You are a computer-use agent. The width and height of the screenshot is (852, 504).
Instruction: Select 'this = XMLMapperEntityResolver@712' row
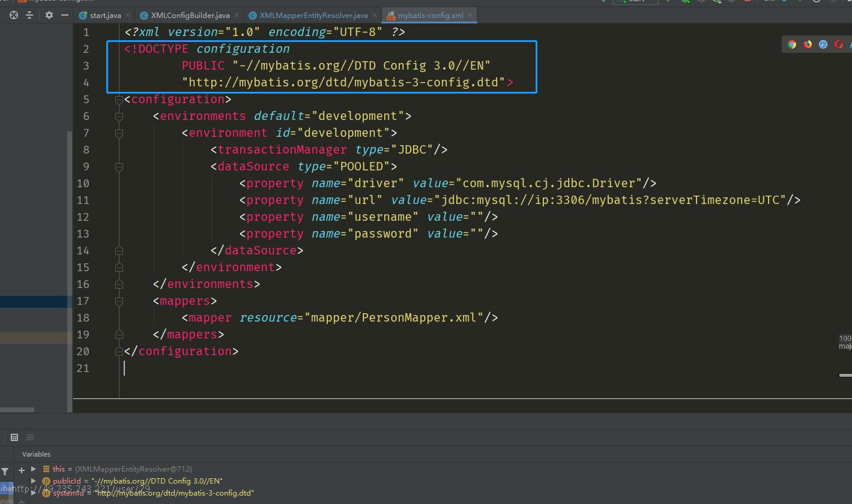(x=118, y=469)
